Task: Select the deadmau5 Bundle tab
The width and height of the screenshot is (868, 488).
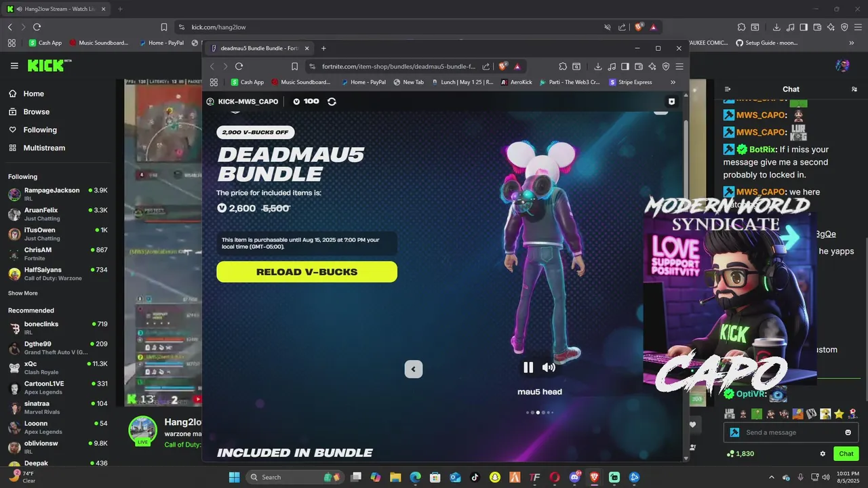Action: [x=258, y=48]
